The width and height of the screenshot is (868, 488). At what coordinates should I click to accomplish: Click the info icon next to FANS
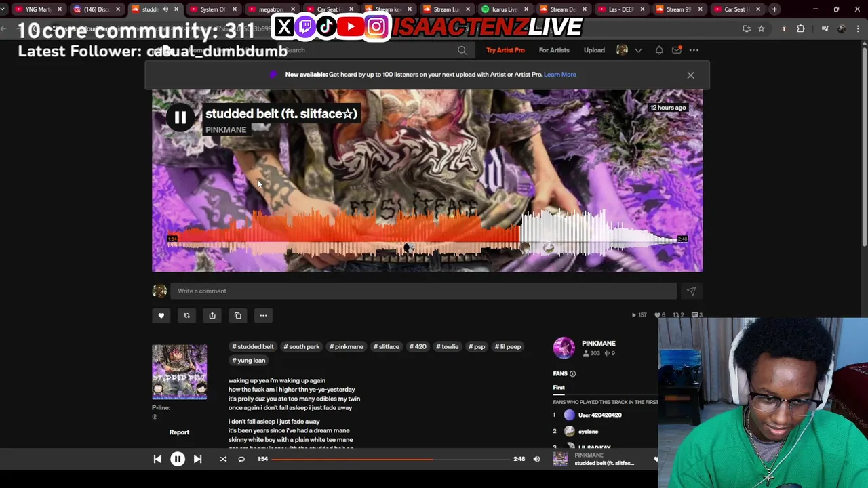pyautogui.click(x=572, y=374)
